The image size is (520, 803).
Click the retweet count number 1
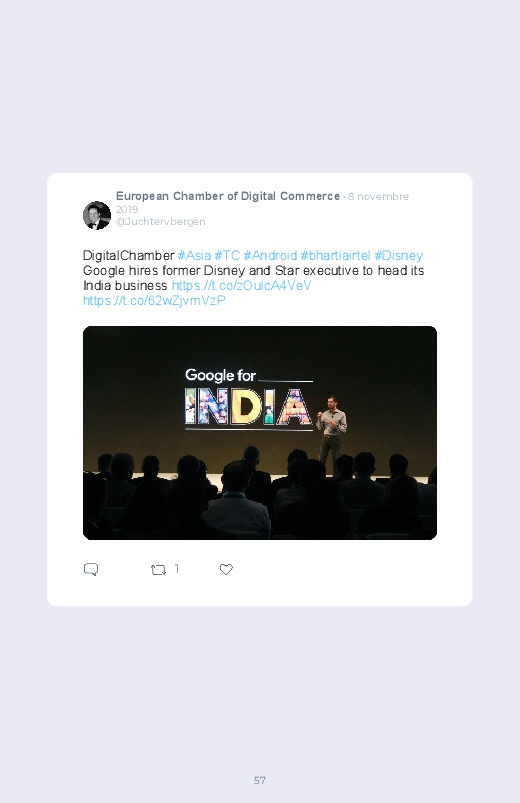[177, 569]
